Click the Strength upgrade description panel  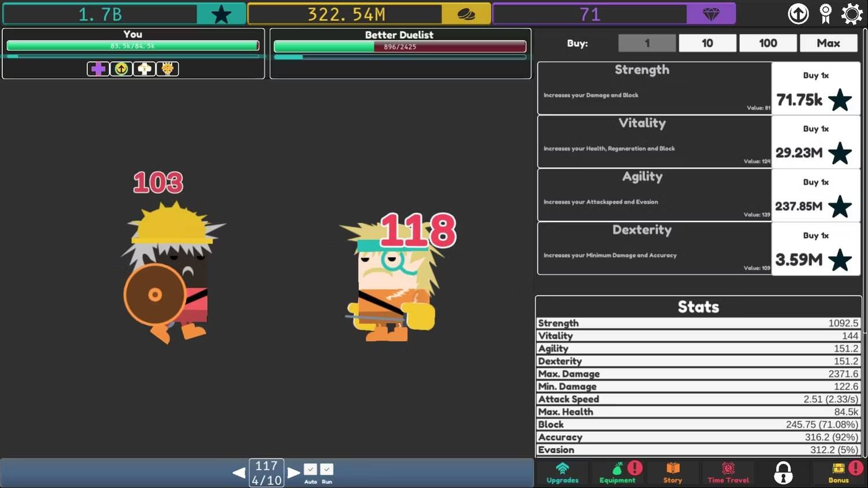click(654, 88)
